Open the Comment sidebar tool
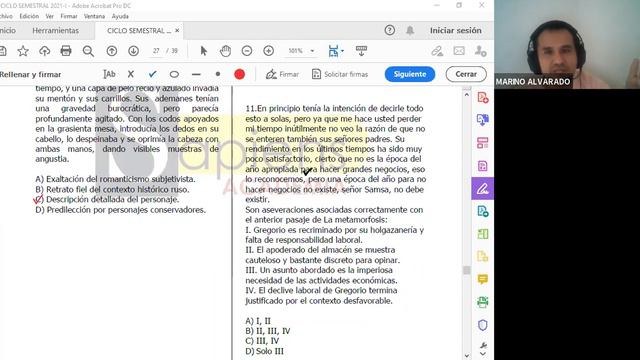 482,279
